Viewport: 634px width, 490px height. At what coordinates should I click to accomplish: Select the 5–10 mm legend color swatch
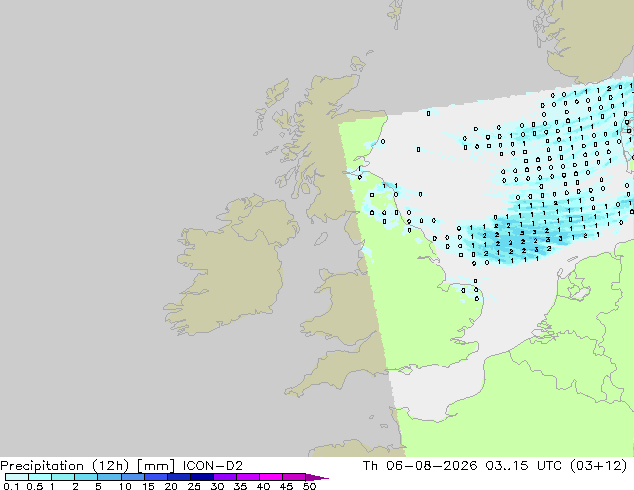[x=109, y=477]
